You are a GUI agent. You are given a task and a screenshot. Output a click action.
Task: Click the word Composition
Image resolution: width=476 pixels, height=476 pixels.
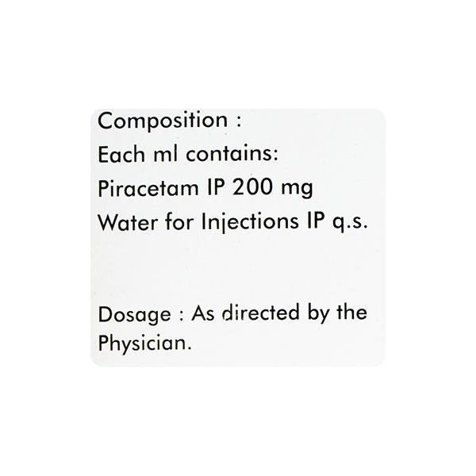coord(163,122)
